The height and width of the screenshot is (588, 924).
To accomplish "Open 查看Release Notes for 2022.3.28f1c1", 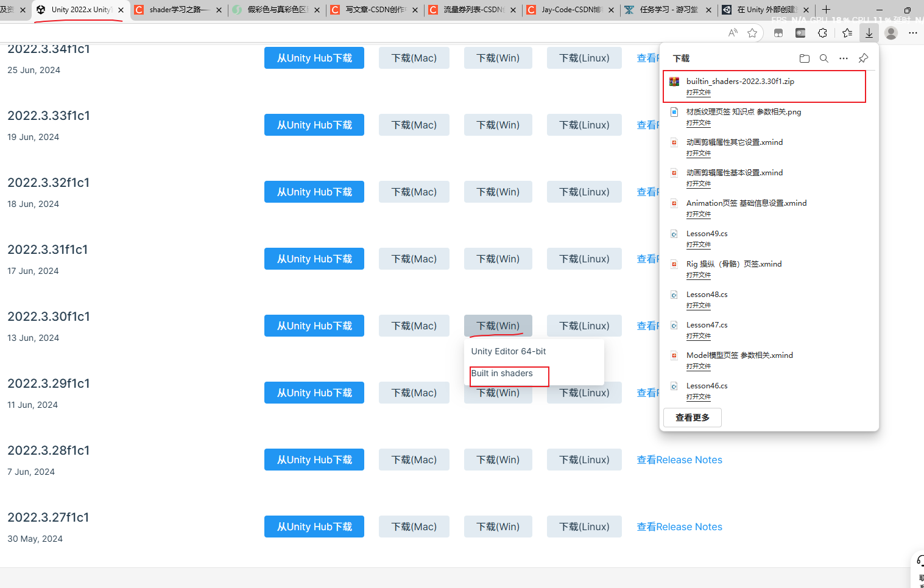I will (x=679, y=460).
